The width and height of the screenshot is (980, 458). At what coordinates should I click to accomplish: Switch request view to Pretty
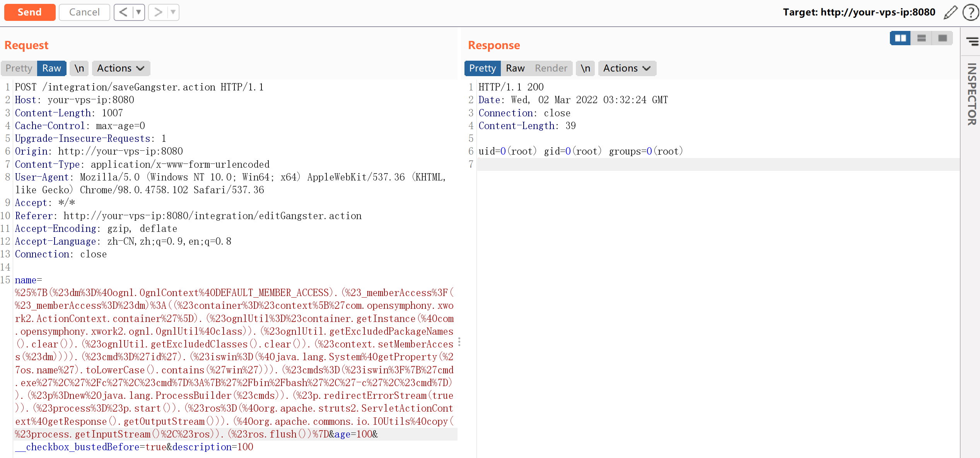(19, 68)
